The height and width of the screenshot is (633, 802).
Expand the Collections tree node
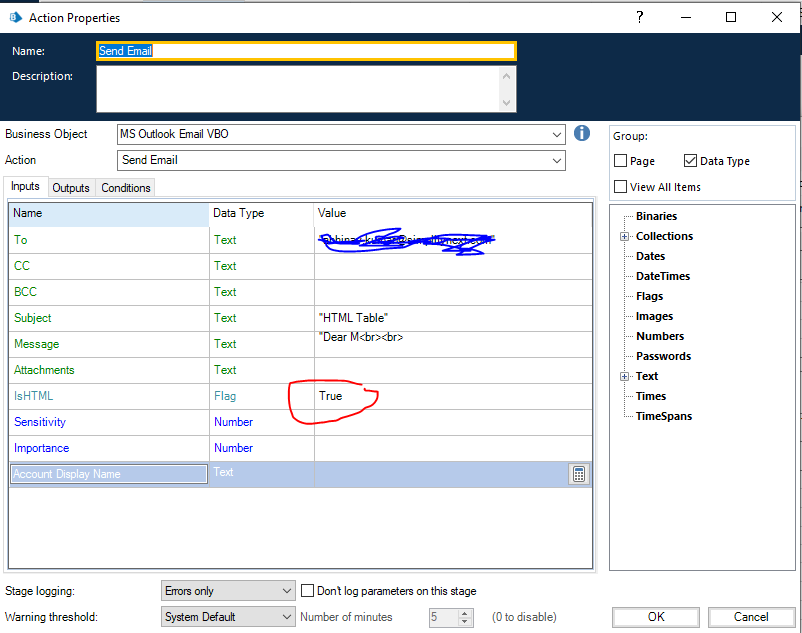624,236
